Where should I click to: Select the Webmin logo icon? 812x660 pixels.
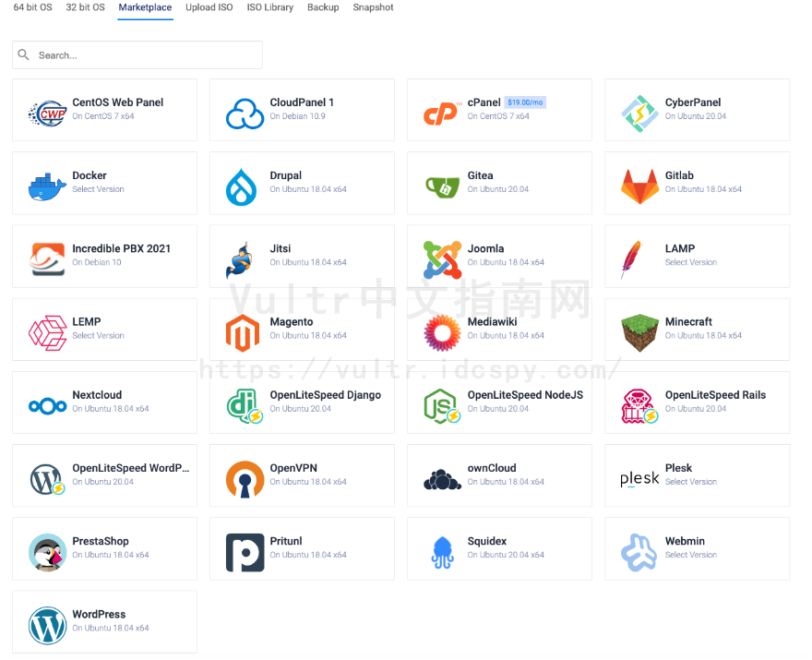(x=639, y=553)
